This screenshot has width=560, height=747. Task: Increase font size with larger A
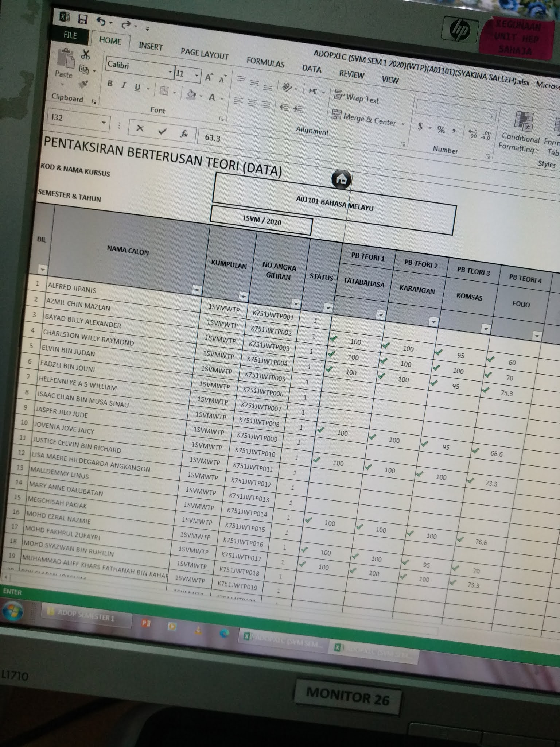[x=208, y=77]
